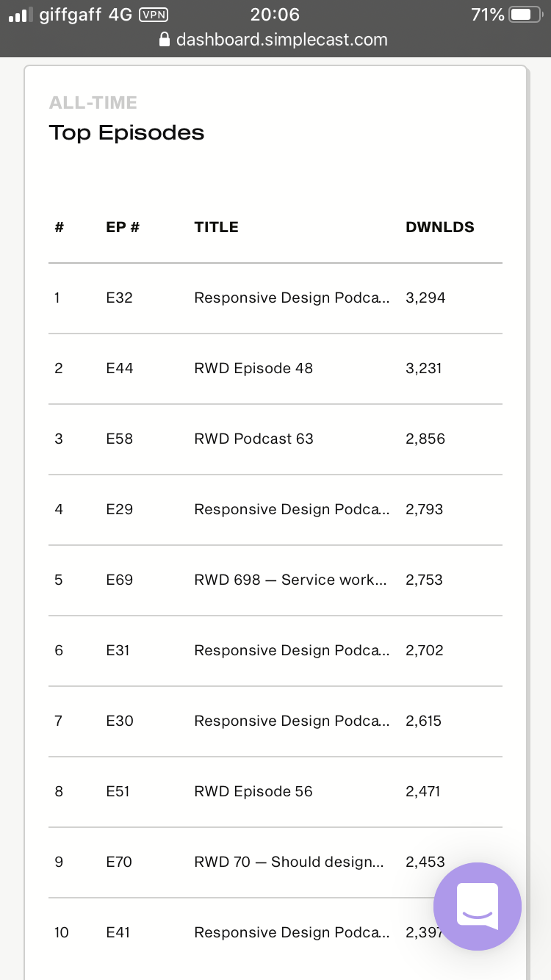Tap the 20:06 clock in status bar
The image size is (551, 980).
pyautogui.click(x=275, y=15)
